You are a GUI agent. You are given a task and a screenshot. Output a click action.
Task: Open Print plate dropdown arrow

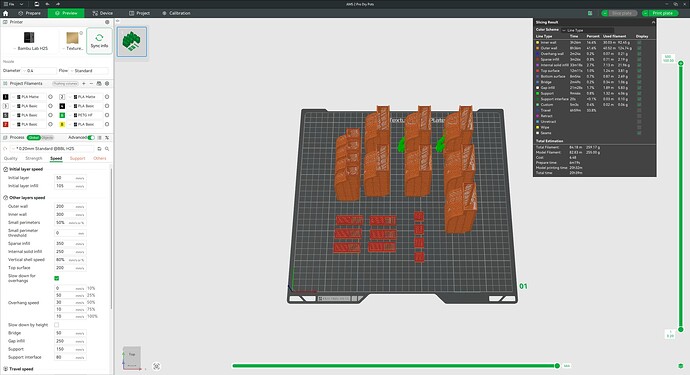tap(645, 13)
